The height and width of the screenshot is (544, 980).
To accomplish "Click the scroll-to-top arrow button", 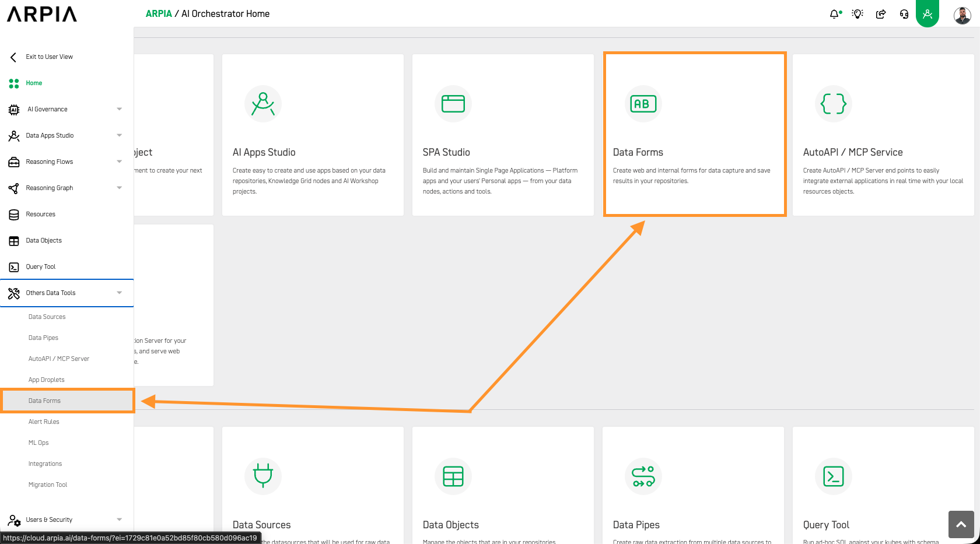I will click(x=961, y=524).
